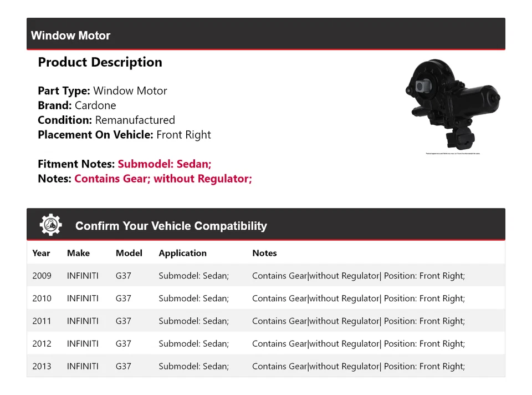
Task: Click the red Contains Gear; without Regulator note
Action: coord(163,179)
